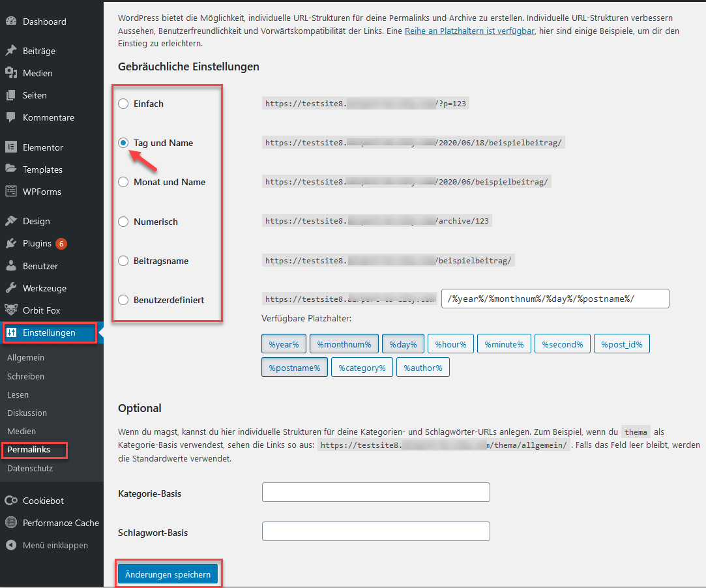The height and width of the screenshot is (588, 706).
Task: Add the %second% placeholder
Action: (x=563, y=344)
